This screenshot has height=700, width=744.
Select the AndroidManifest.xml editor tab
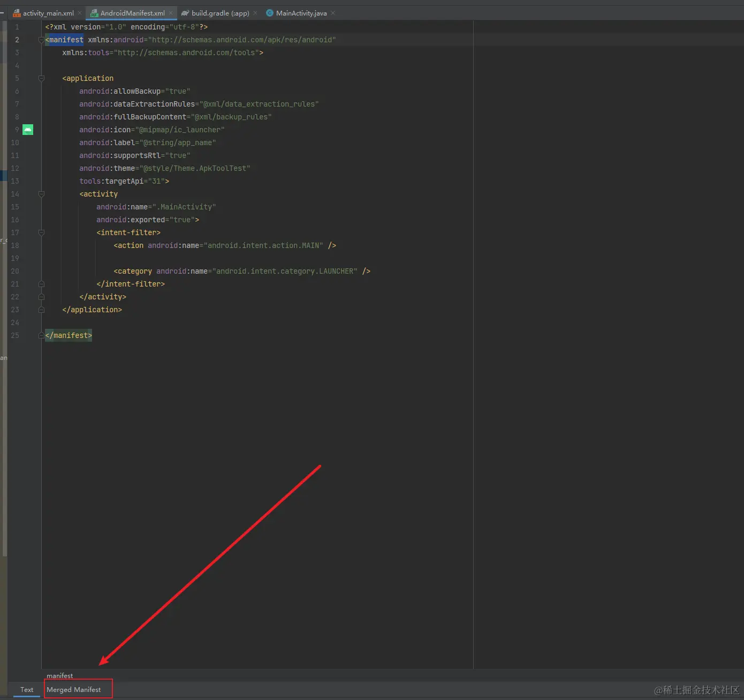coord(133,13)
